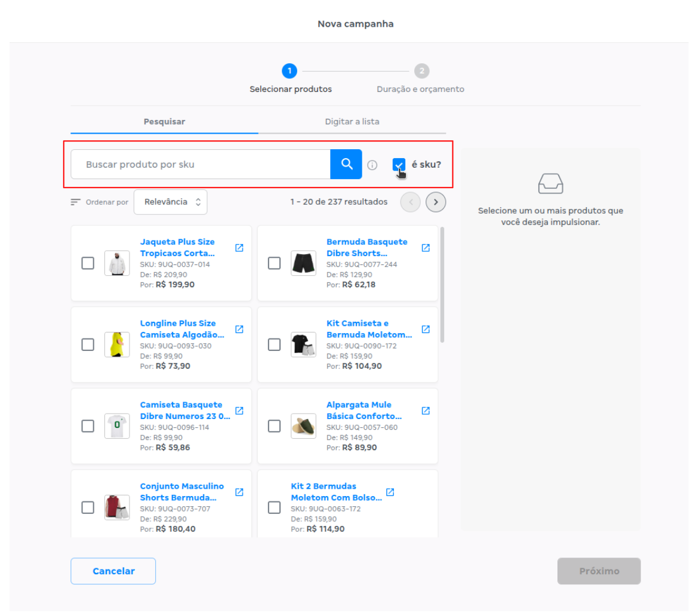Tick the Camiseta Basquete Dibre Numeros checkbox
Viewport: 693px width, 616px height.
tap(88, 426)
